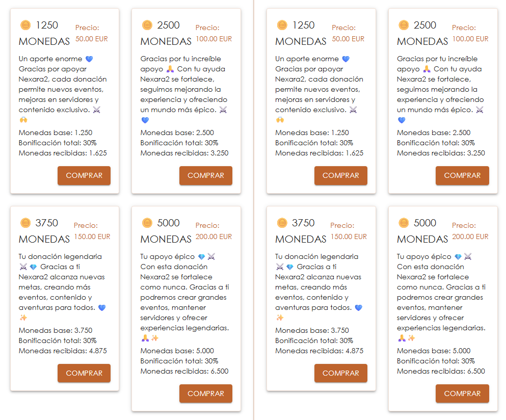Image resolution: width=506 pixels, height=420 pixels.
Task: Buy the 5000 Monedas pack in the left panel
Action: tap(206, 393)
